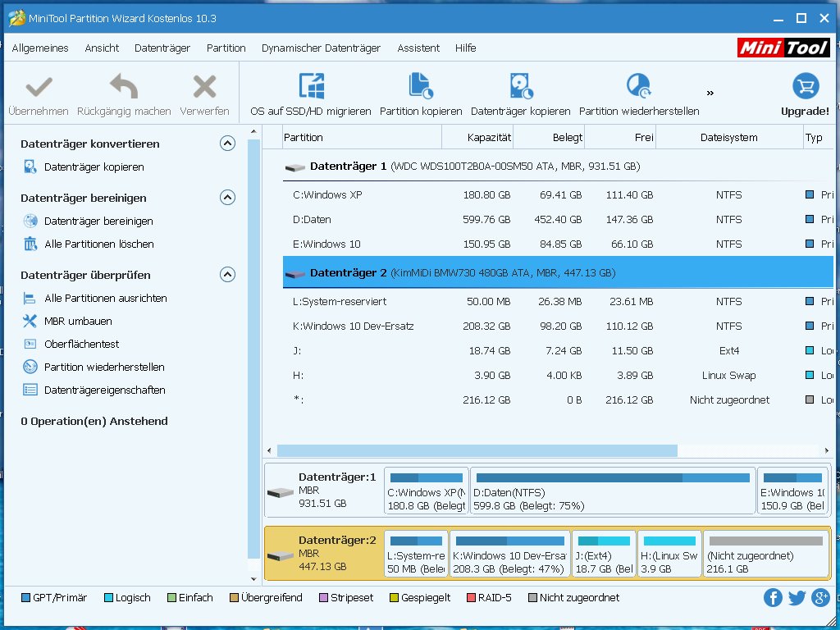Select the unallocated 216.12 GB row
The height and width of the screenshot is (630, 840).
click(558, 400)
